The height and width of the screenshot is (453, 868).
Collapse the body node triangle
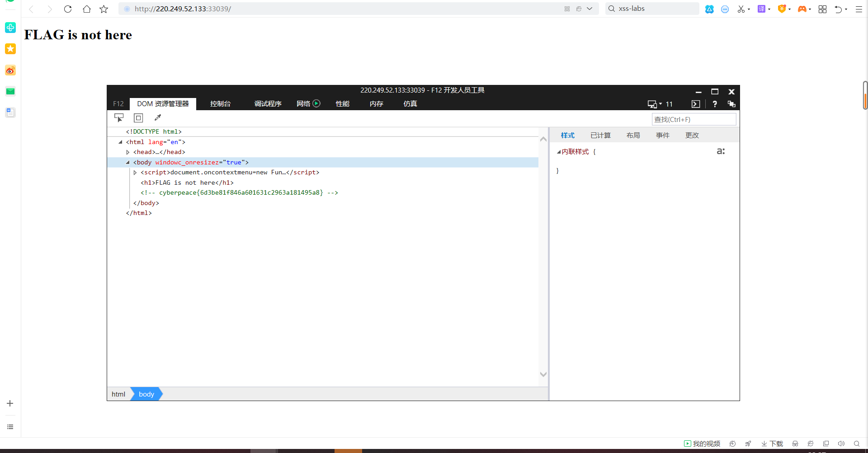point(127,162)
